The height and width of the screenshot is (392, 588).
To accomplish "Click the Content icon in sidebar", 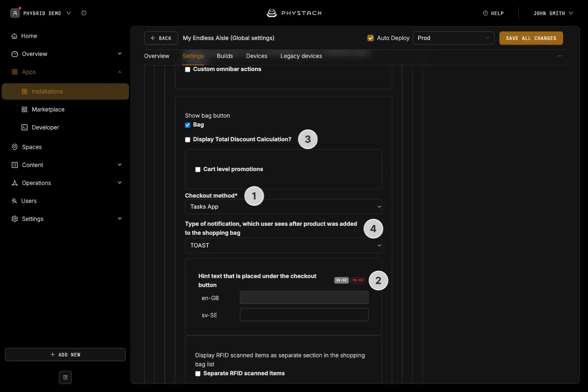I will [x=15, y=165].
